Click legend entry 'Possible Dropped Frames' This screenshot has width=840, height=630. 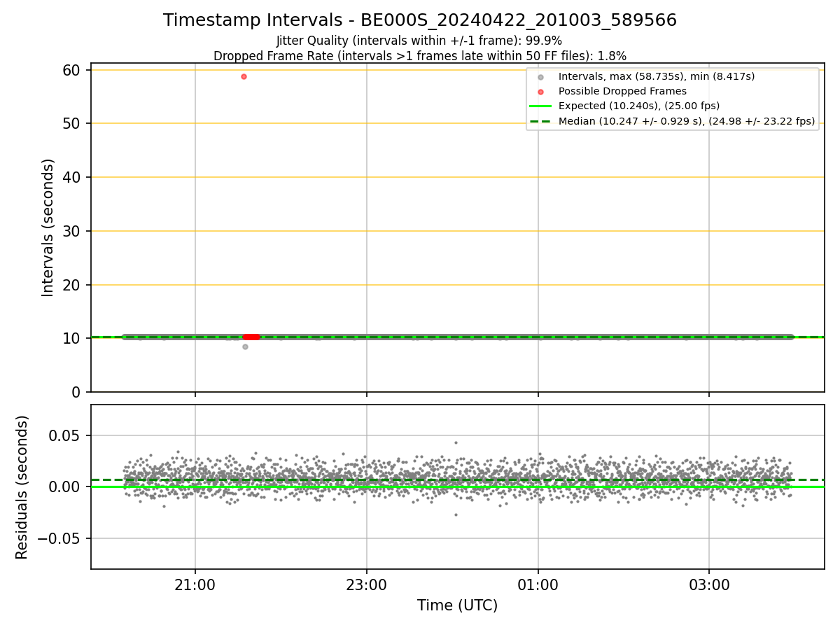click(622, 91)
